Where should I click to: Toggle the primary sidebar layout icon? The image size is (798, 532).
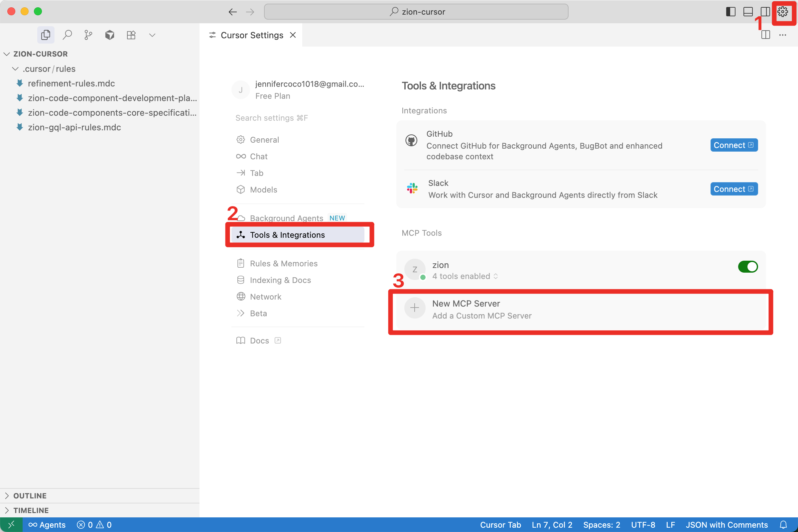(x=731, y=12)
